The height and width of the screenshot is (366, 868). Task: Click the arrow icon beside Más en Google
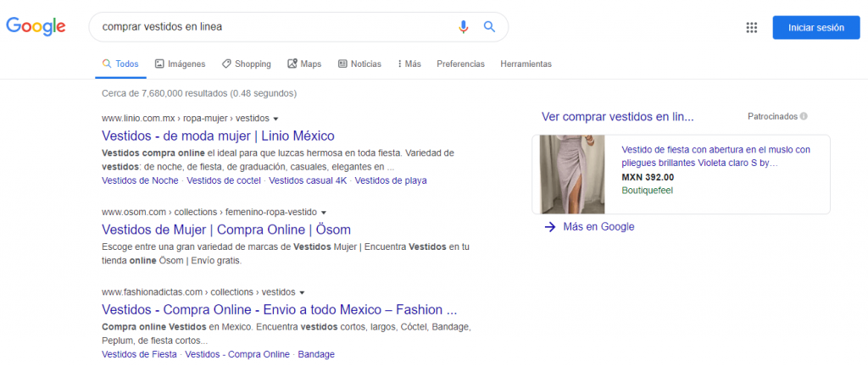pyautogui.click(x=549, y=227)
